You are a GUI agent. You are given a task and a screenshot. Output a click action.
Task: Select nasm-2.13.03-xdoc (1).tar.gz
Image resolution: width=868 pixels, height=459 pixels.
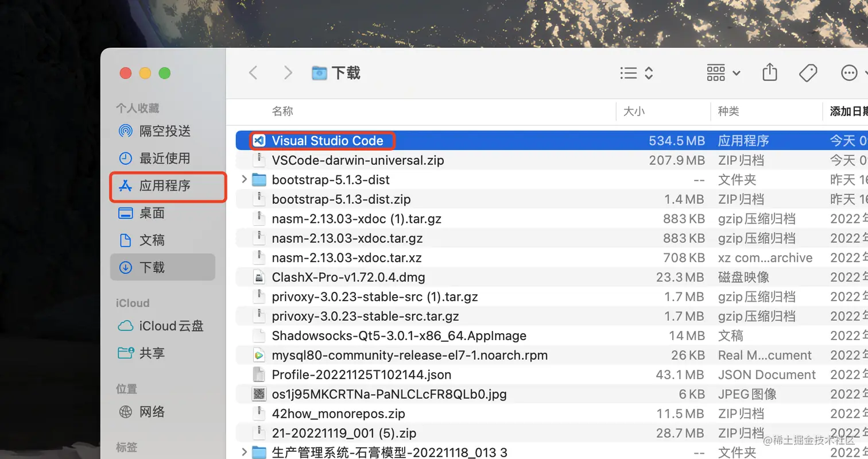(356, 219)
